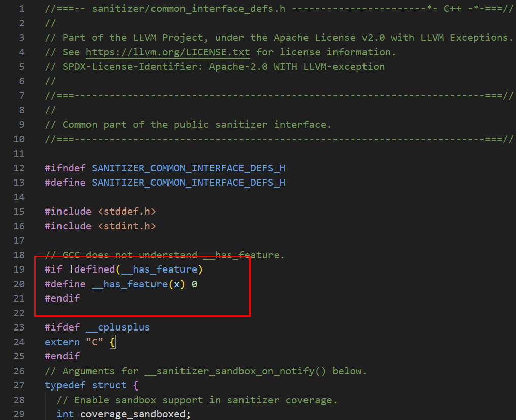The image size is (516, 420).
Task: Click line number 1 gutter
Action: tap(21, 8)
